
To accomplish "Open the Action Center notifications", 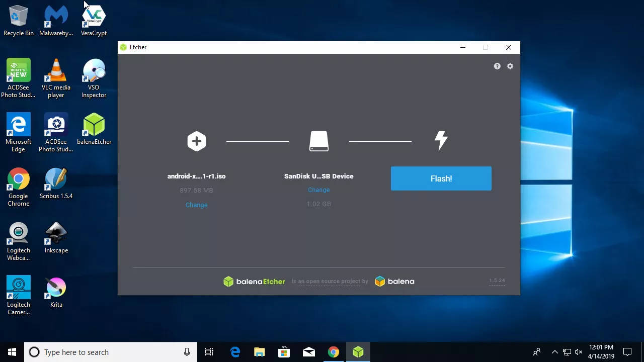I will tap(627, 352).
